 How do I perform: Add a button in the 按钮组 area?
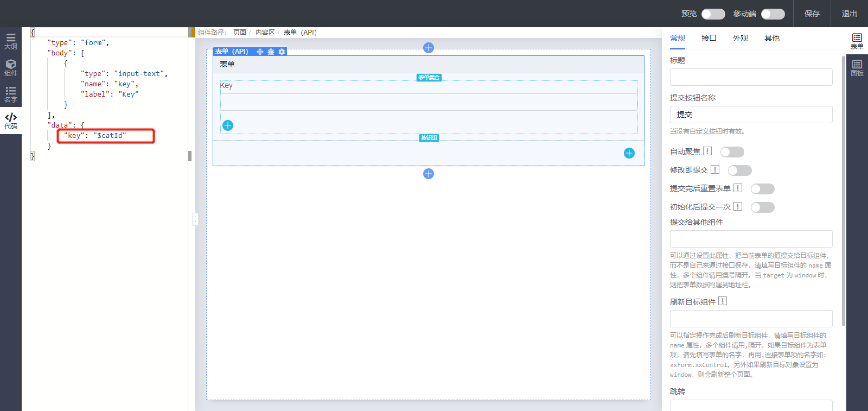(629, 153)
